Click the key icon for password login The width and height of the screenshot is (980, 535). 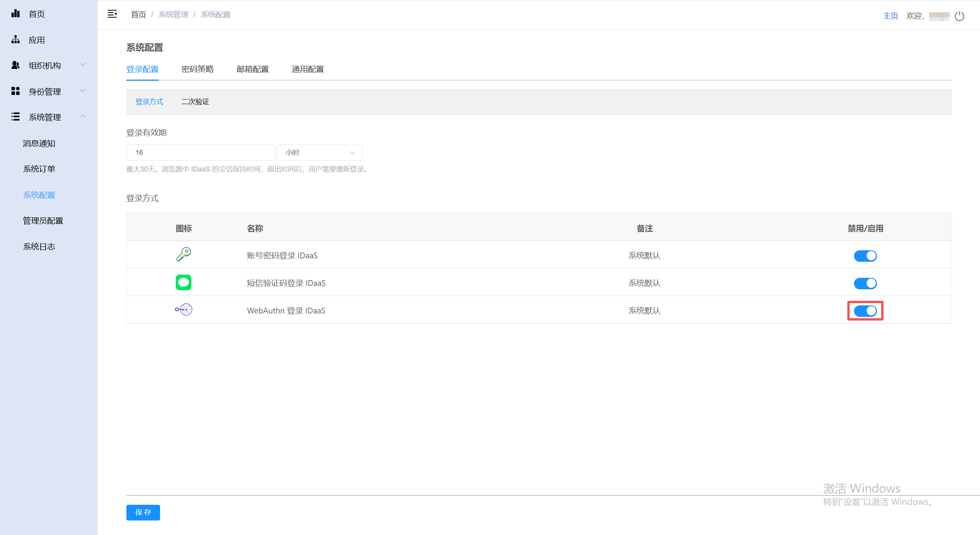pos(183,254)
